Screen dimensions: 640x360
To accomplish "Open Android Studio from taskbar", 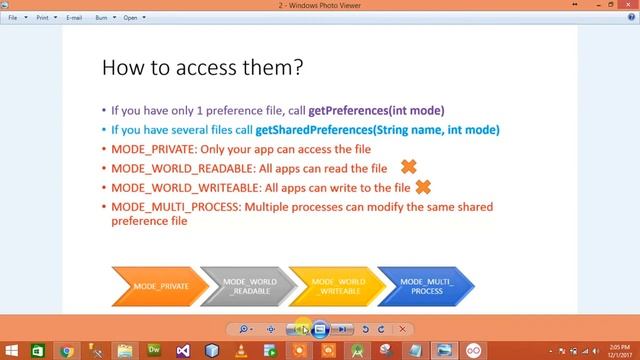I will pyautogui.click(x=357, y=351).
